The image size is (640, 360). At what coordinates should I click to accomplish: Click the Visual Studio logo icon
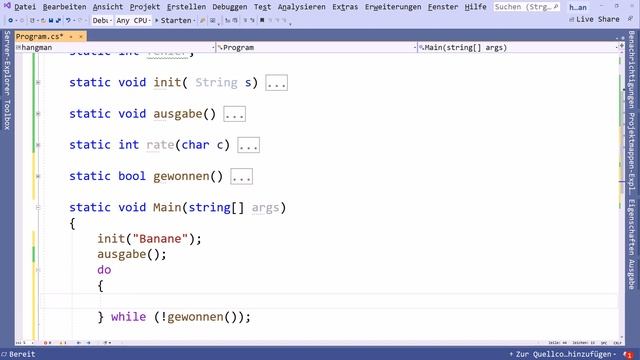(x=7, y=6)
